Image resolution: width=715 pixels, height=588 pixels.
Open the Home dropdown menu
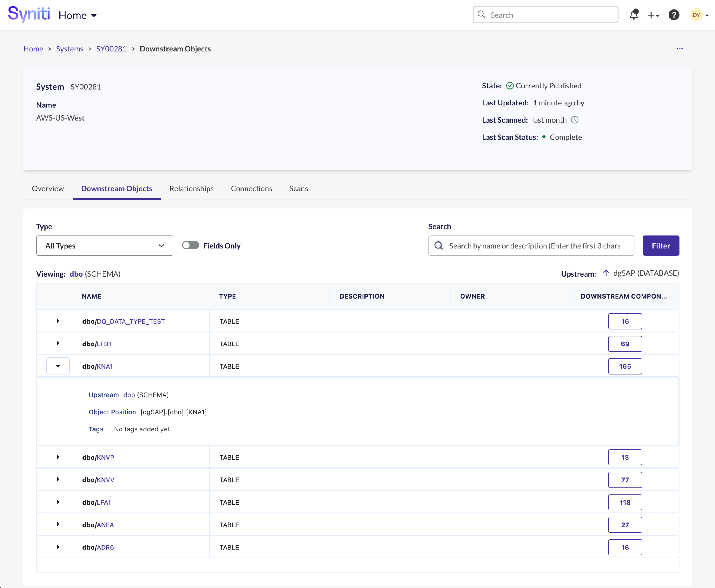tap(78, 15)
